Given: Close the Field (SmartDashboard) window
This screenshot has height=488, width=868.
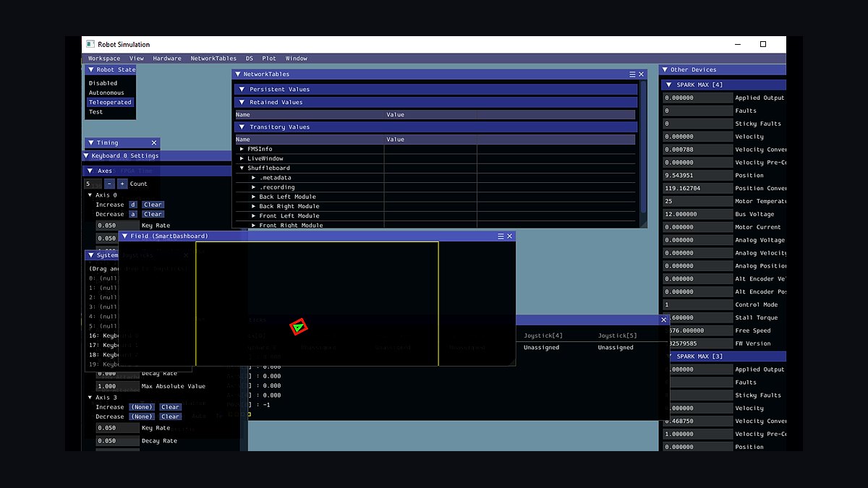Looking at the screenshot, I should [x=509, y=236].
